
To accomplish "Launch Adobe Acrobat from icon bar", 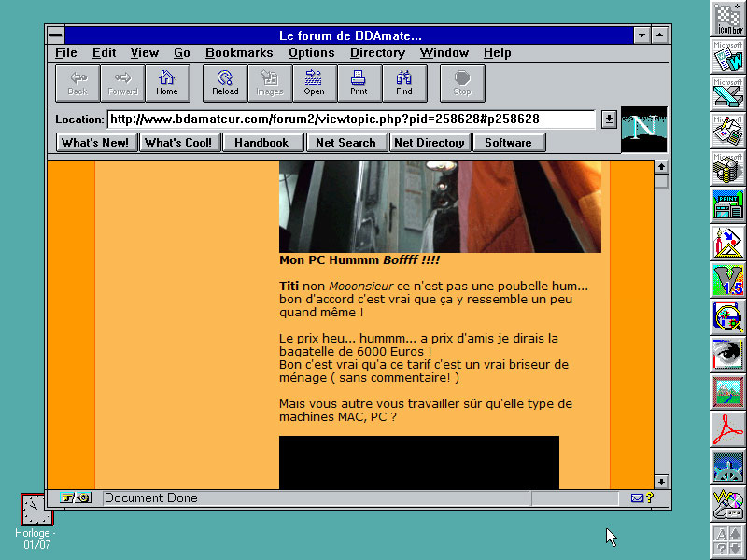I will [x=728, y=429].
